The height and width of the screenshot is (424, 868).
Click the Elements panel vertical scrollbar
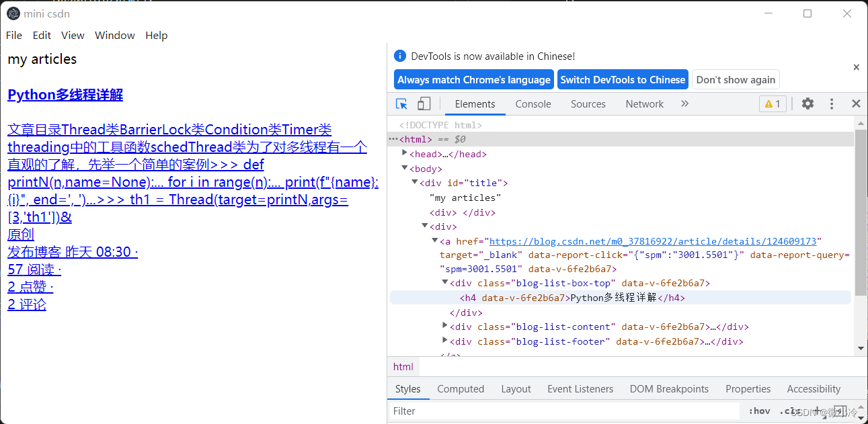point(861,212)
